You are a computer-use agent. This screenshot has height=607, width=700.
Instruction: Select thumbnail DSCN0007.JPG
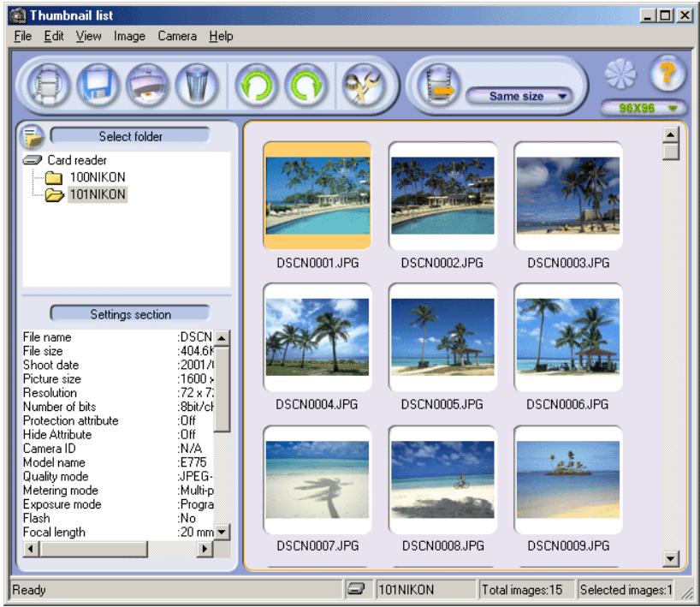click(x=317, y=479)
